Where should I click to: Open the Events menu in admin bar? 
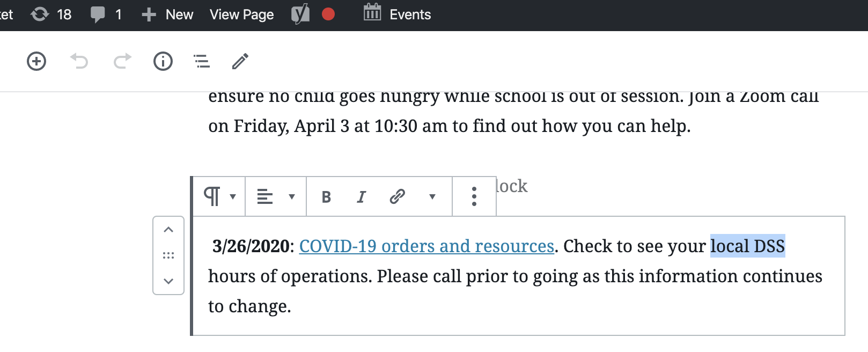point(398,14)
